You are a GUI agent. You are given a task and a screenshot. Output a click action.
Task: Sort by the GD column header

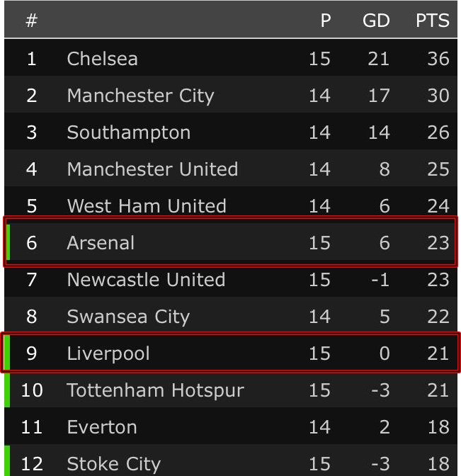point(376,21)
